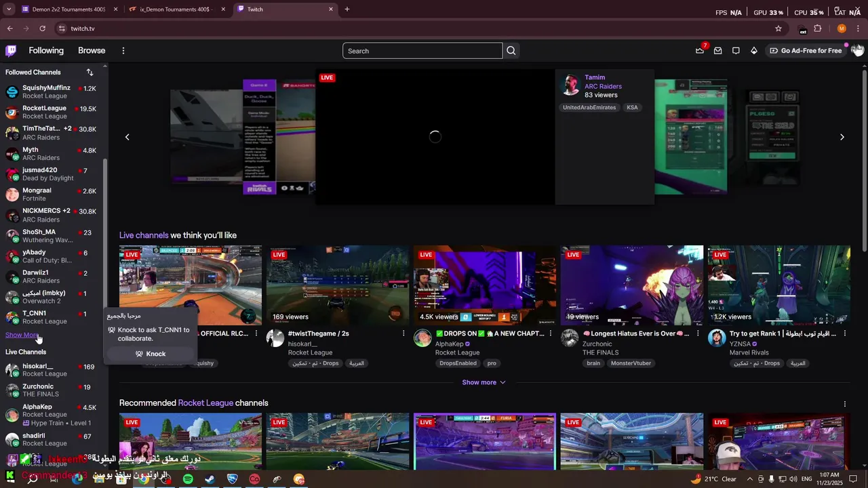Expand followed channels with Show More
Image resolution: width=868 pixels, height=488 pixels.
tap(22, 335)
